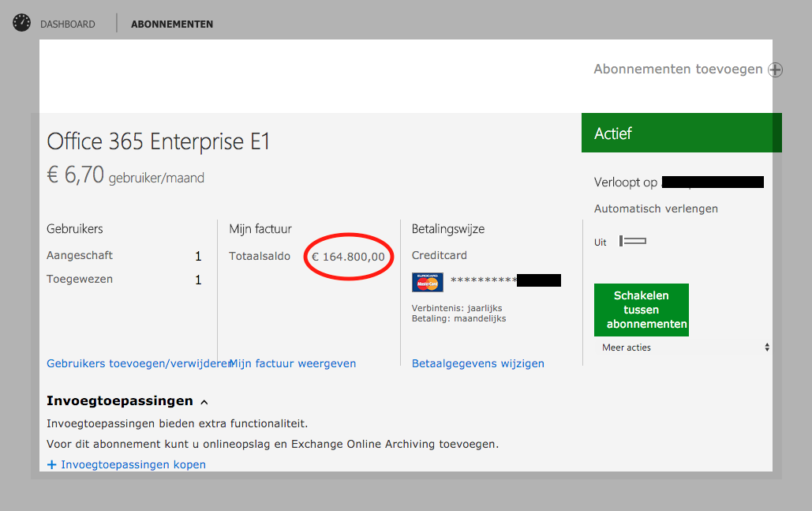Click Invoegtoepassingen kopen link
This screenshot has height=511, width=812.
tap(133, 464)
